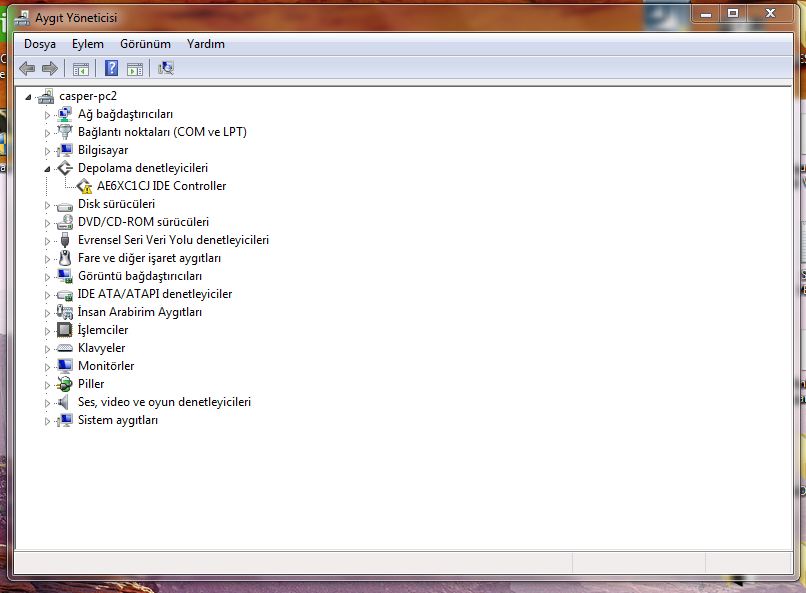Select the Klavyeler tree item
This screenshot has width=806, height=593.
pyautogui.click(x=101, y=348)
